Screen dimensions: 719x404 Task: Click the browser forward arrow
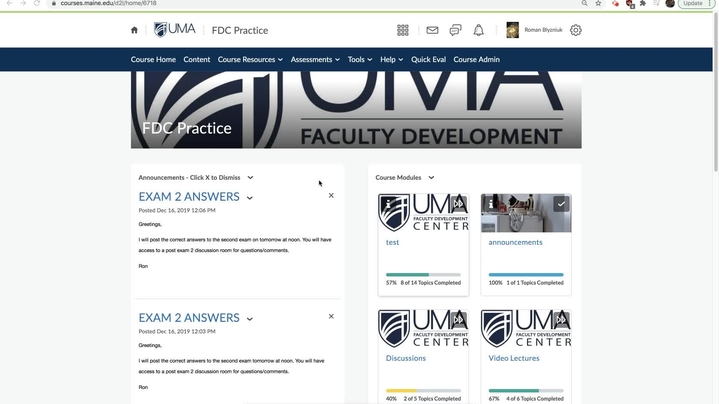pyautogui.click(x=23, y=3)
